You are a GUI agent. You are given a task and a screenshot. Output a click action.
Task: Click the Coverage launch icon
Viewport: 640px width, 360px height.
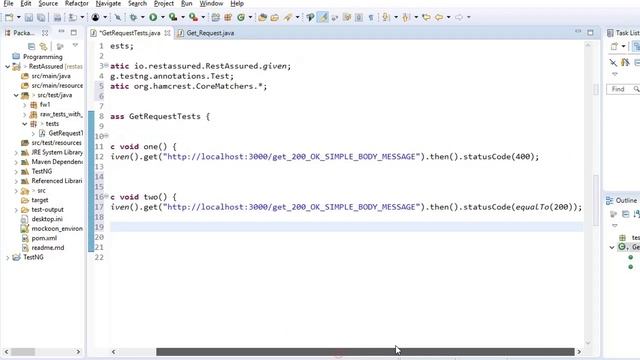[x=173, y=17]
